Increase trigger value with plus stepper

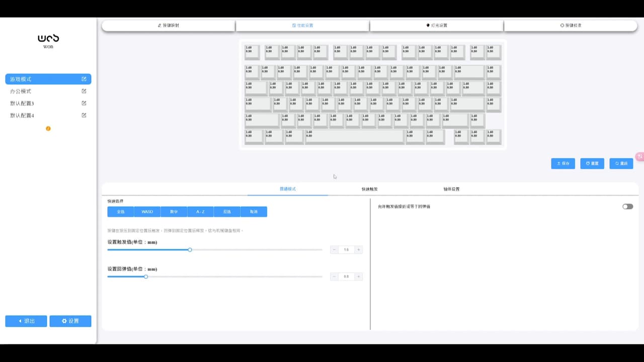pos(359,250)
